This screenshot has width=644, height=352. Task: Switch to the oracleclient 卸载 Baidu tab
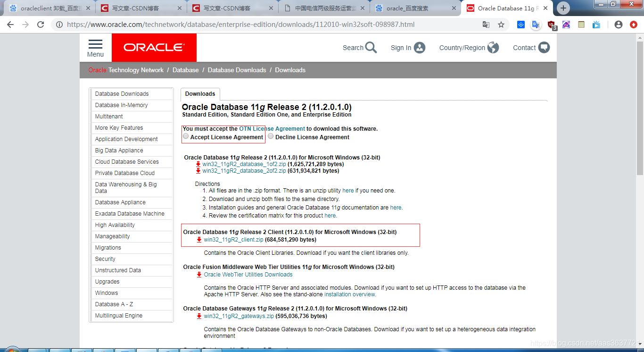coord(49,8)
